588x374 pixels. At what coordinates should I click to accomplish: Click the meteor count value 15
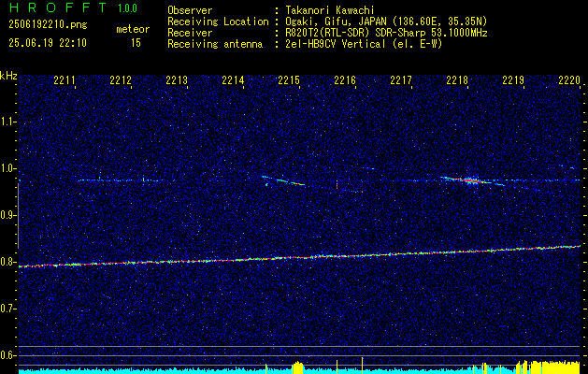(136, 43)
